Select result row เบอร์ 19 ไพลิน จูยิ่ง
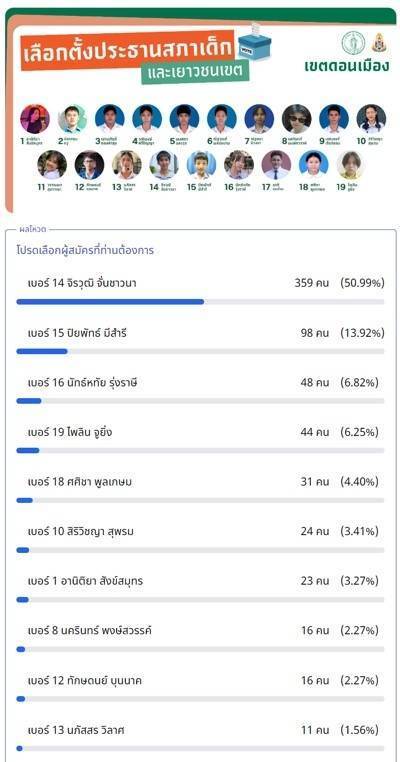Screen dimensions: 400x762 click(x=200, y=439)
